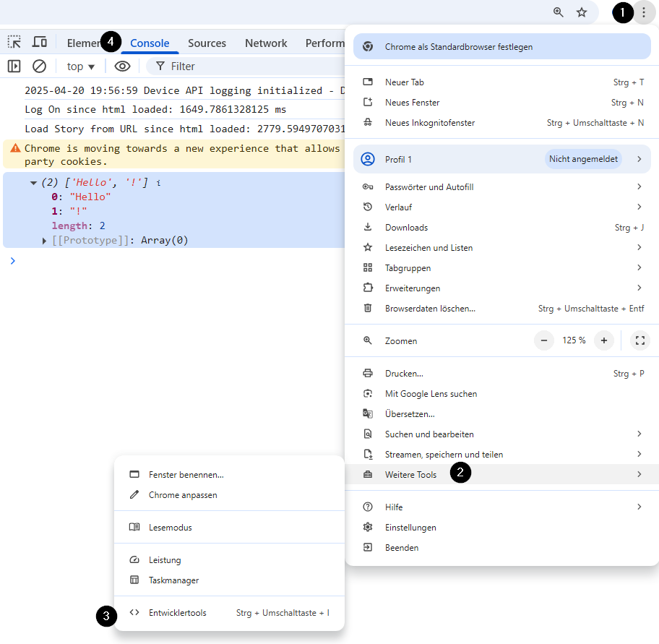Image resolution: width=659 pixels, height=644 pixels.
Task: Open the Chrome three-dot menu
Action: (x=643, y=12)
